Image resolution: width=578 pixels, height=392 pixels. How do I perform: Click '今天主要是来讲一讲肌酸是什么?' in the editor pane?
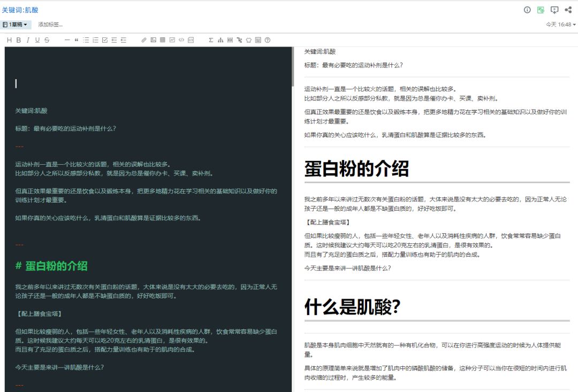click(x=59, y=367)
